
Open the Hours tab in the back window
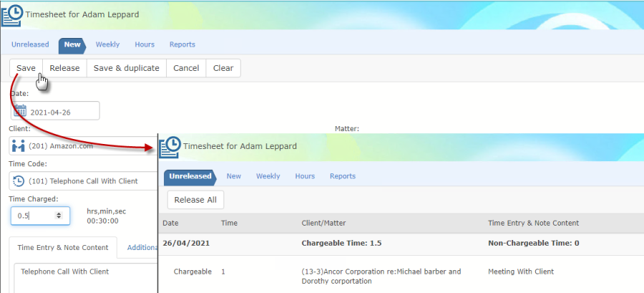[x=145, y=44]
